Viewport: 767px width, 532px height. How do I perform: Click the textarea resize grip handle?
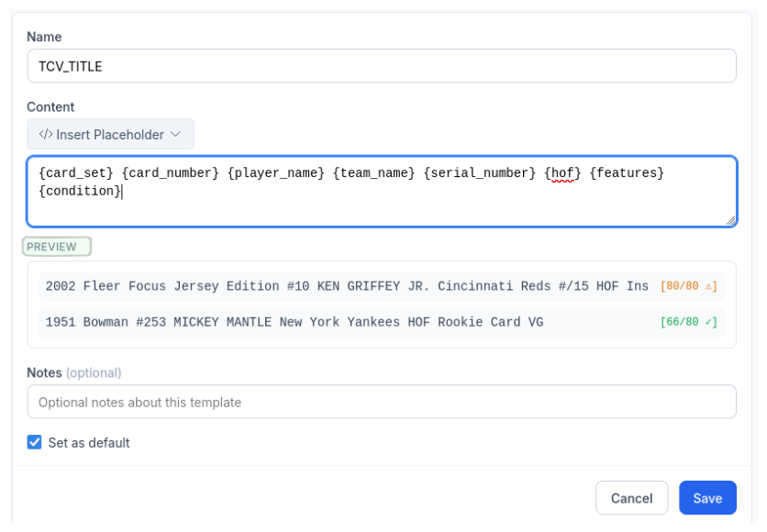click(731, 220)
